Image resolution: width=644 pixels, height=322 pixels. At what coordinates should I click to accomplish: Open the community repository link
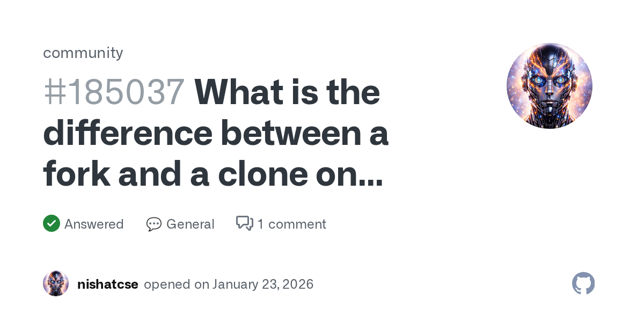click(x=83, y=53)
